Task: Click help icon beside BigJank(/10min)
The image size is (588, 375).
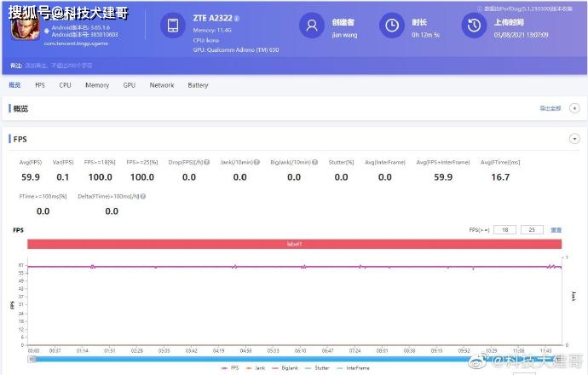Action: (x=315, y=162)
